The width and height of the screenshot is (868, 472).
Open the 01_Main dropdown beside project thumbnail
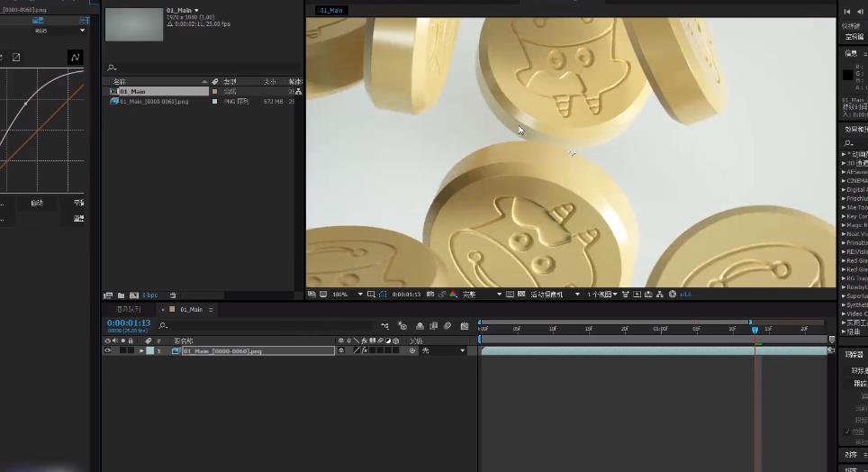coord(196,11)
